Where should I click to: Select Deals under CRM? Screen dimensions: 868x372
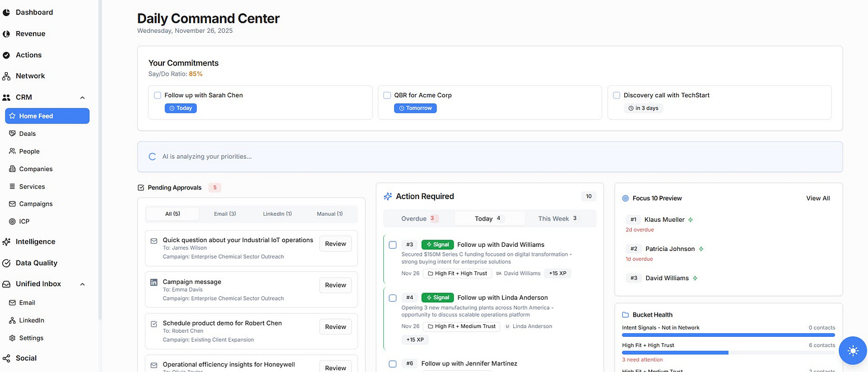tap(28, 133)
